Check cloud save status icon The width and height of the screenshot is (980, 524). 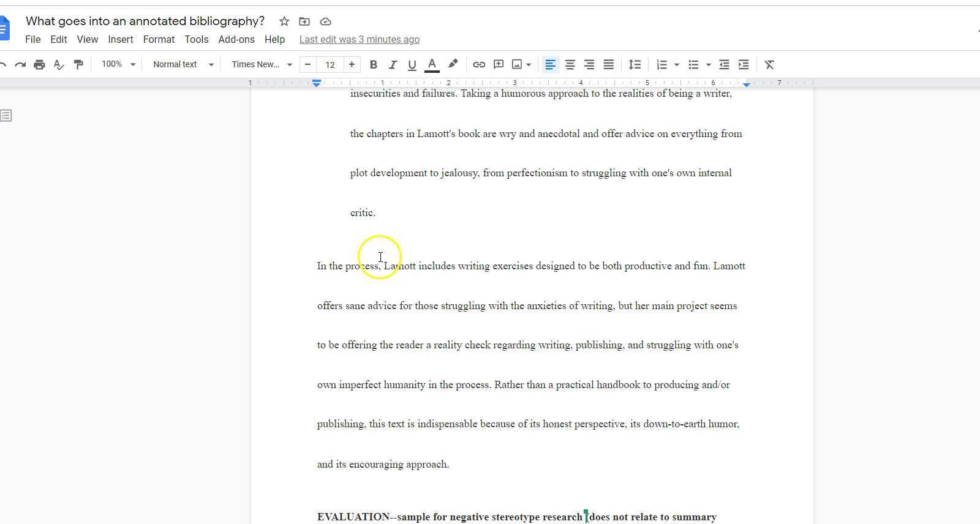(325, 21)
